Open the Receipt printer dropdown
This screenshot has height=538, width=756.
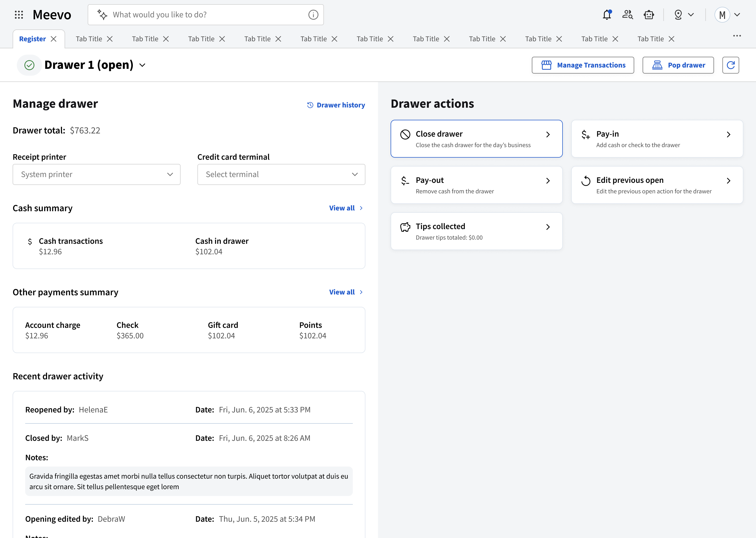pos(96,174)
